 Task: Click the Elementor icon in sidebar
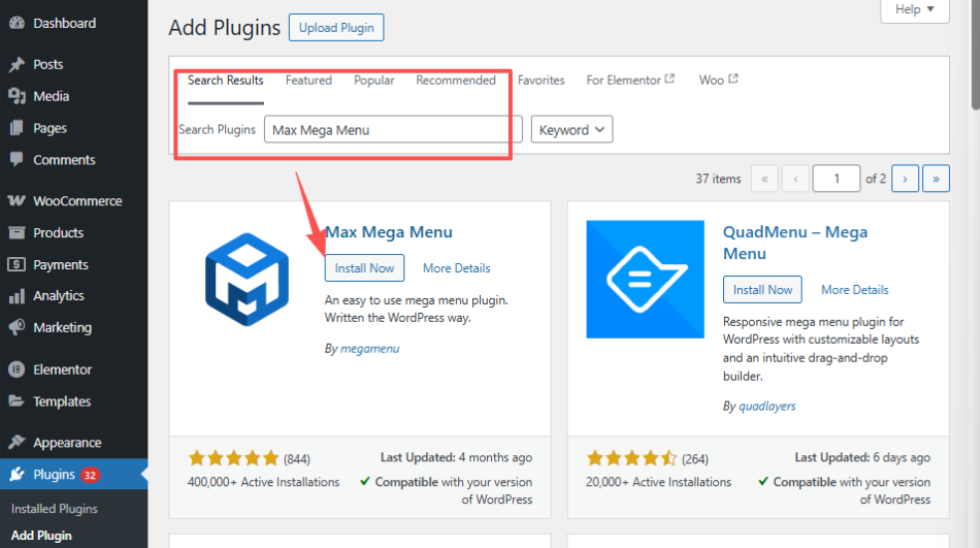point(17,370)
